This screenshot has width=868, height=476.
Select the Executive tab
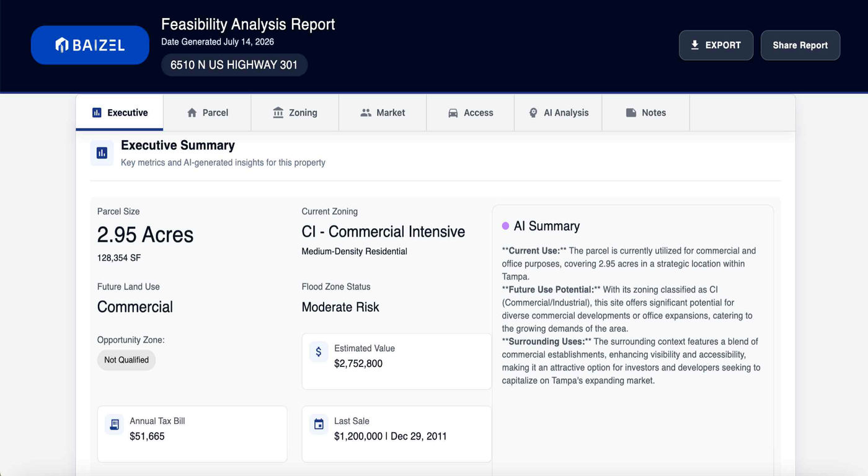(x=120, y=113)
